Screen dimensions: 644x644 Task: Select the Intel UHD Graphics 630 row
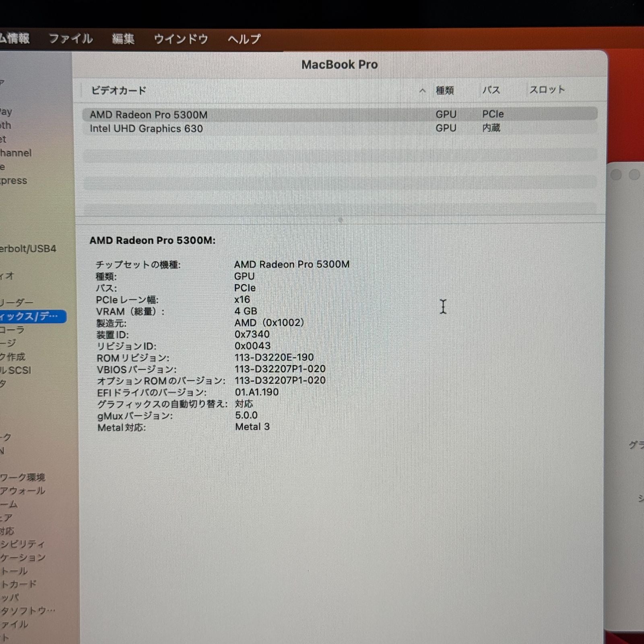[x=340, y=128]
